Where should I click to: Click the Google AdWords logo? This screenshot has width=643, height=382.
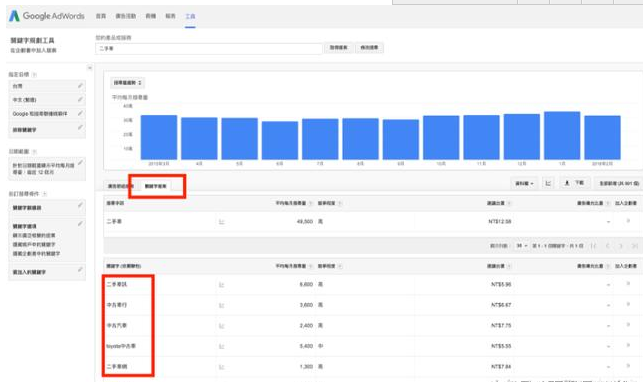(x=47, y=16)
